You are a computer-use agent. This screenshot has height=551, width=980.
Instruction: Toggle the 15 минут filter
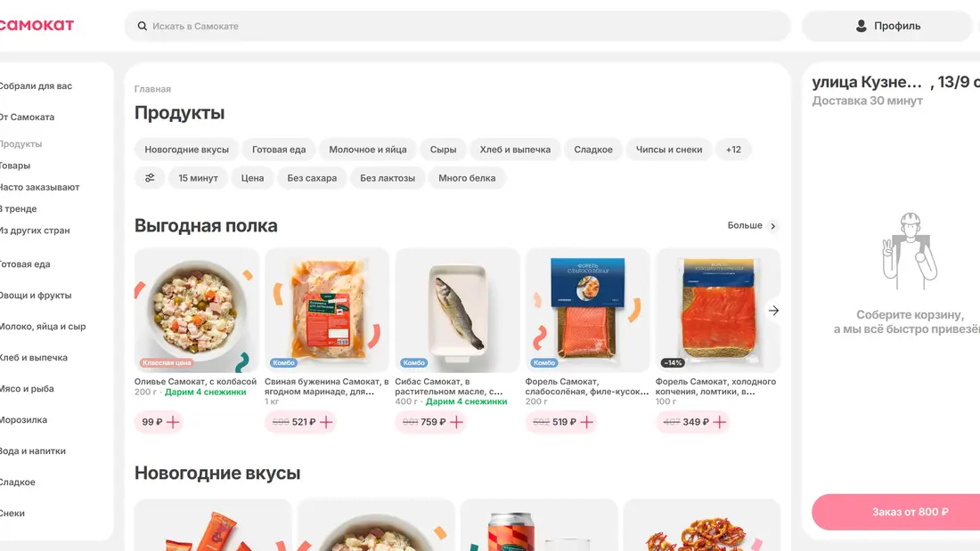198,178
